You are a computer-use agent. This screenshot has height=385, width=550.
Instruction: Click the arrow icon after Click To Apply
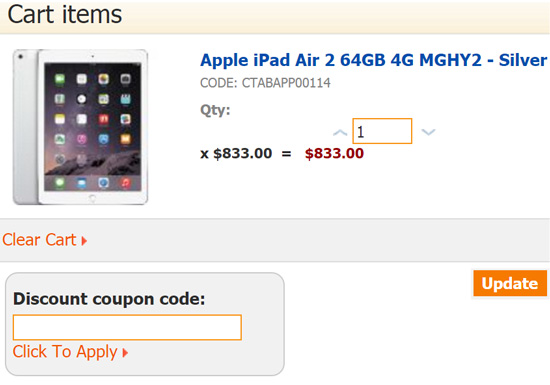[125, 352]
